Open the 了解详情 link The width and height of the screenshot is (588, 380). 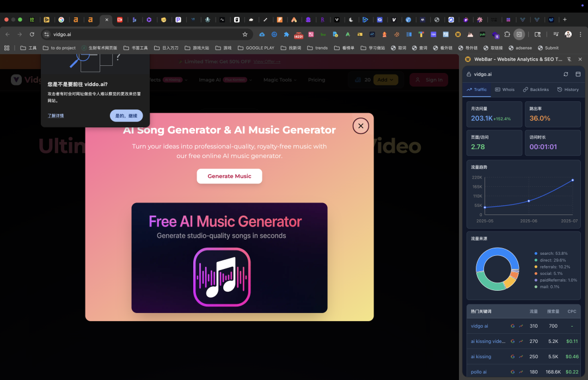[x=56, y=115]
